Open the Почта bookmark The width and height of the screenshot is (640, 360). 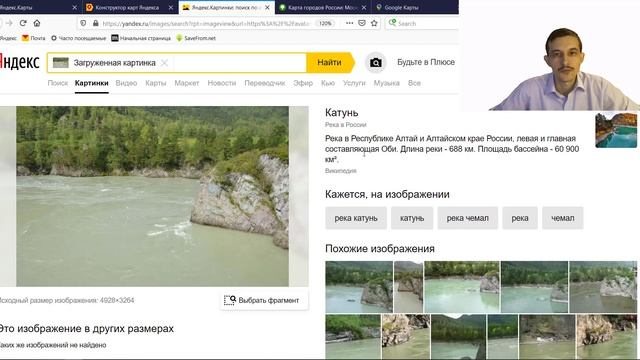pos(34,38)
